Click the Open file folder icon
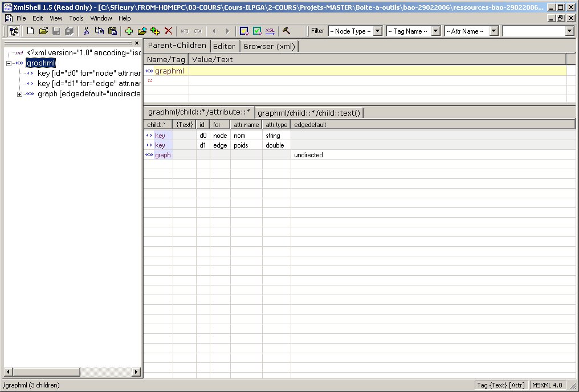This screenshot has width=579, height=392. pyautogui.click(x=43, y=31)
